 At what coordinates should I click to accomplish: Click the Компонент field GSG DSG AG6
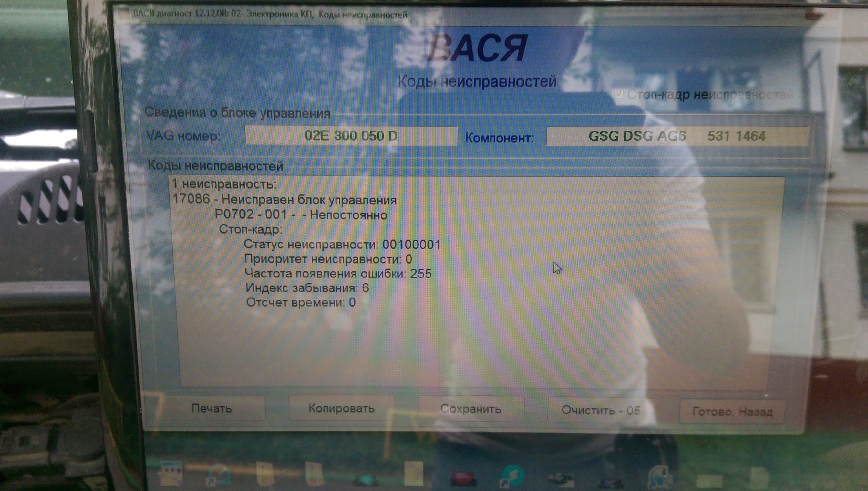click(677, 136)
